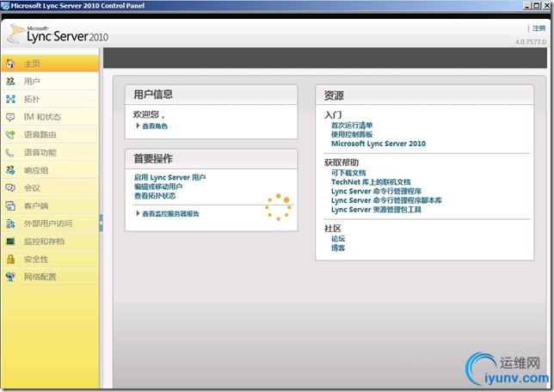Image resolution: width=554 pixels, height=392 pixels.
Task: Click the 资源 panel header
Action: pyautogui.click(x=424, y=95)
